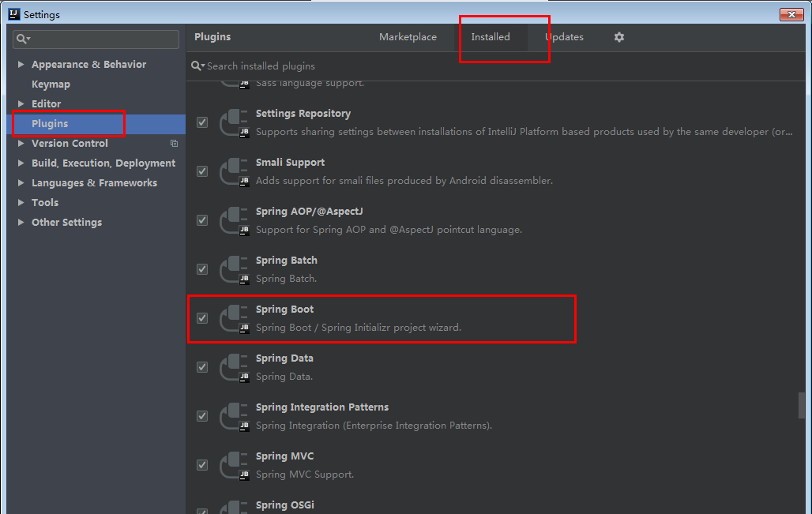Select the Spring Integration Patterns plugin name

[322, 407]
